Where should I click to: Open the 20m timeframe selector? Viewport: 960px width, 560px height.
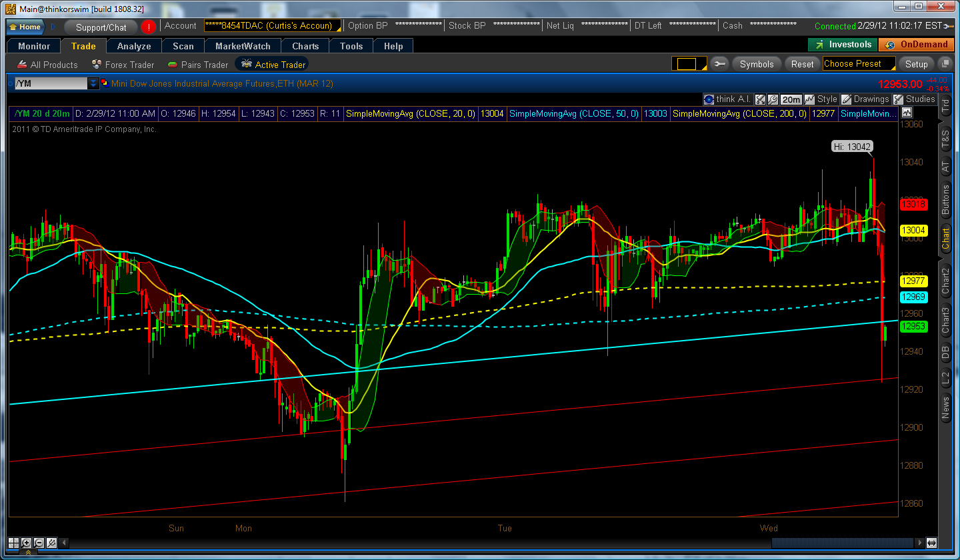pos(791,99)
